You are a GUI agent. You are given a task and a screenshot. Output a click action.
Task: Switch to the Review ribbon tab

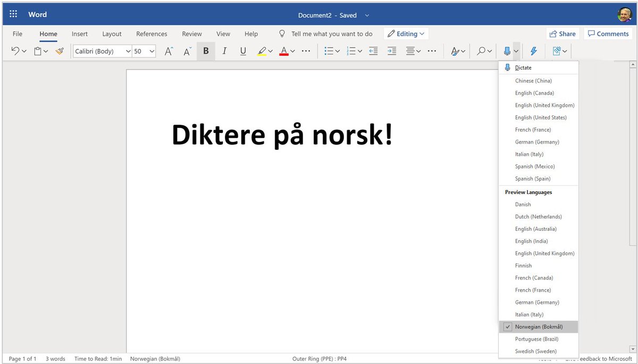191,33
